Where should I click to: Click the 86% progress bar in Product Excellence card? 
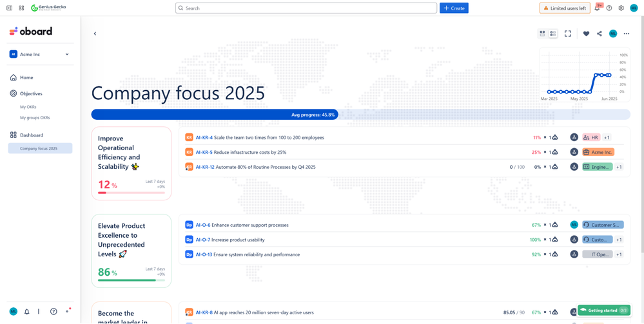click(x=132, y=280)
